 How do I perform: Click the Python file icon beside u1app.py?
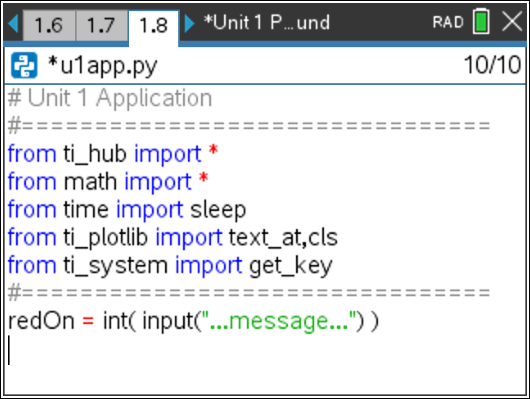coord(24,65)
